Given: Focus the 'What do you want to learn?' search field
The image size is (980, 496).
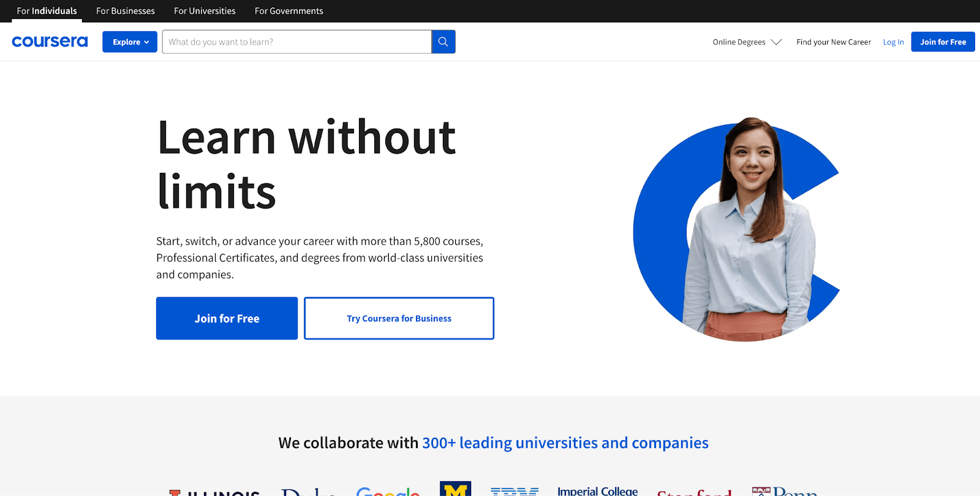Looking at the screenshot, I should tap(297, 42).
